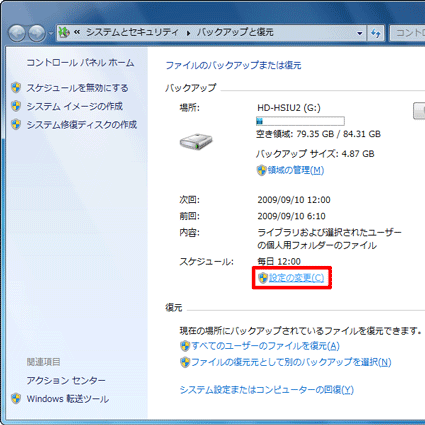425x425 pixels.
Task: Open Windows 転送ツール link
Action: (x=68, y=399)
